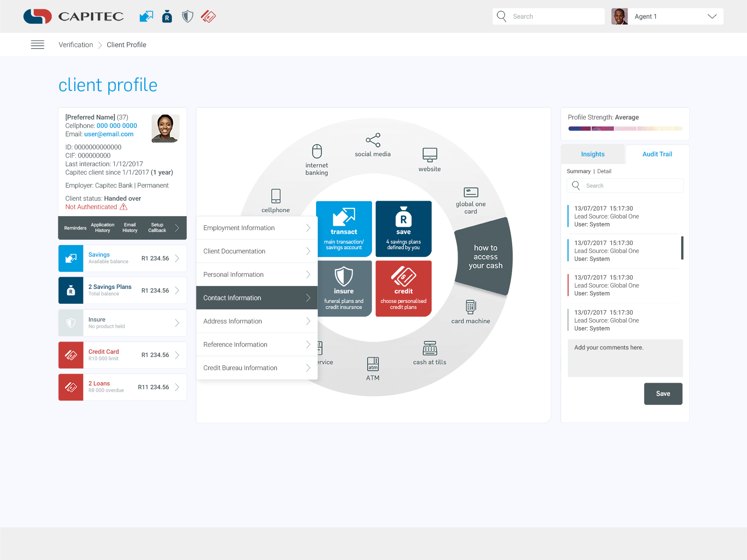This screenshot has width=747, height=560.
Task: Switch to the Insights tab
Action: 592,154
